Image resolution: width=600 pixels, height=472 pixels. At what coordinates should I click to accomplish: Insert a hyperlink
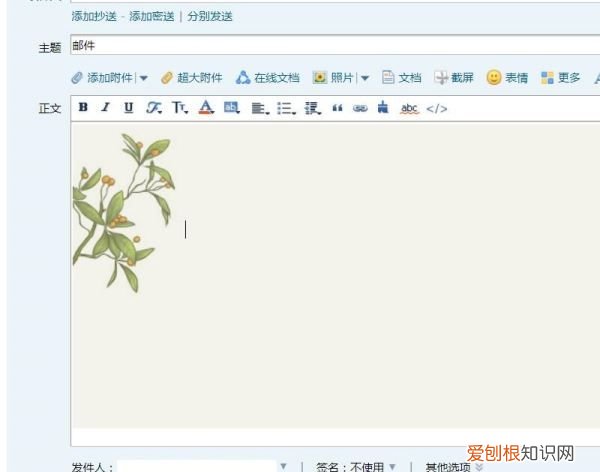pos(360,109)
